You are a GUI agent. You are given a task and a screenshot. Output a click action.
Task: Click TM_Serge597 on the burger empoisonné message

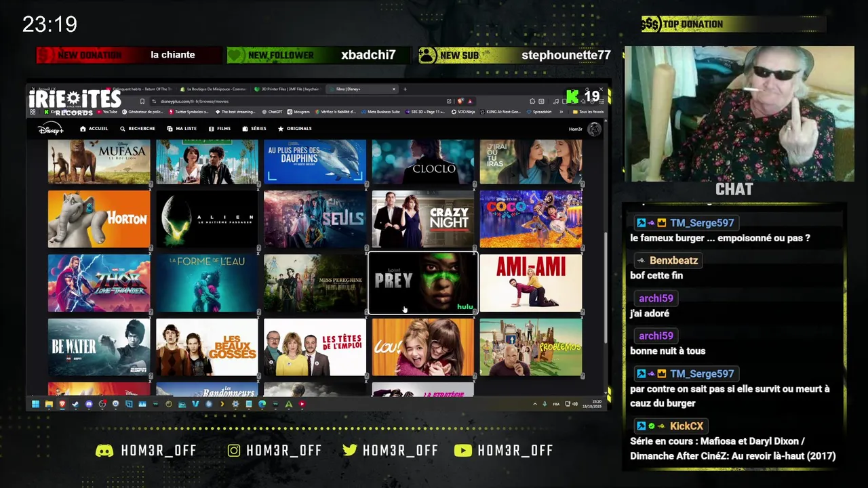pyautogui.click(x=702, y=223)
